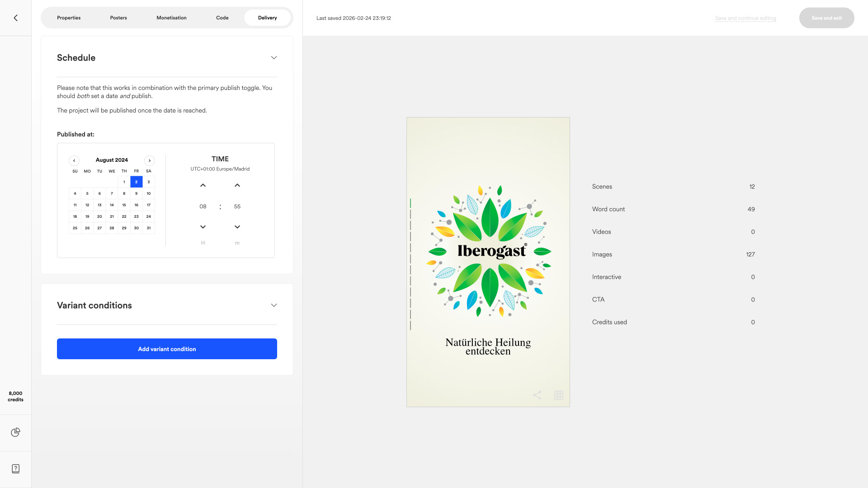Collapse the Variant conditions section
Screen dimensions: 868x488
click(x=274, y=305)
